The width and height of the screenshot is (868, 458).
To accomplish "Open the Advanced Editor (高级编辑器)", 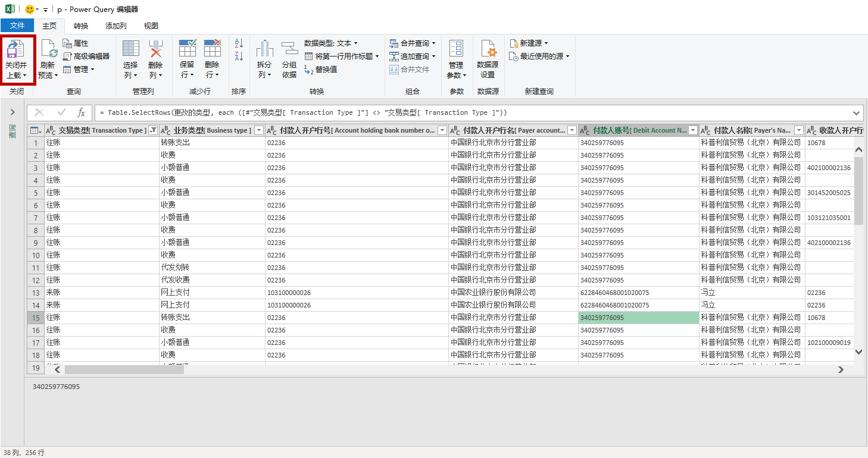I will (x=86, y=56).
